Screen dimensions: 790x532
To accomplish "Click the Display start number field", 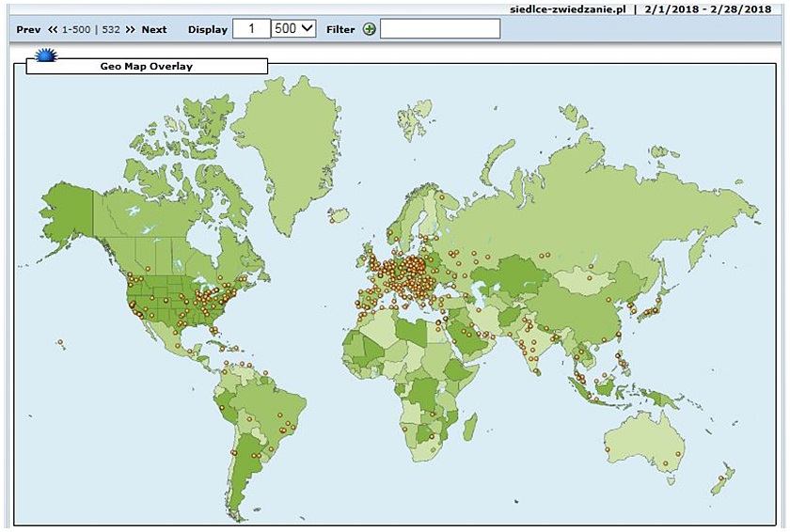I will [251, 29].
